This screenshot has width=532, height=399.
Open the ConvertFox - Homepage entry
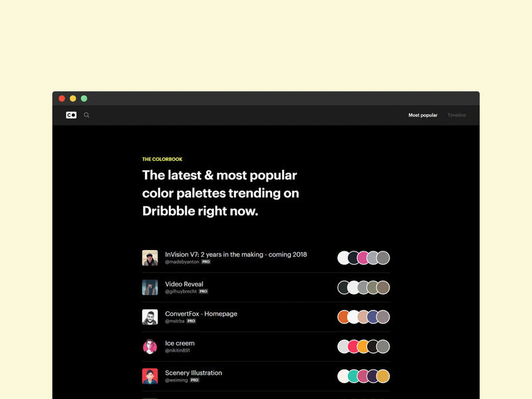[201, 313]
